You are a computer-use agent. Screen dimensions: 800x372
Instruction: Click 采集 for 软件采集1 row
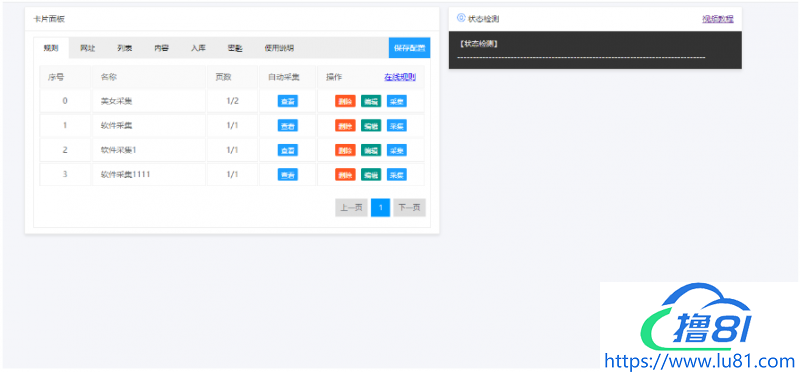tap(396, 150)
